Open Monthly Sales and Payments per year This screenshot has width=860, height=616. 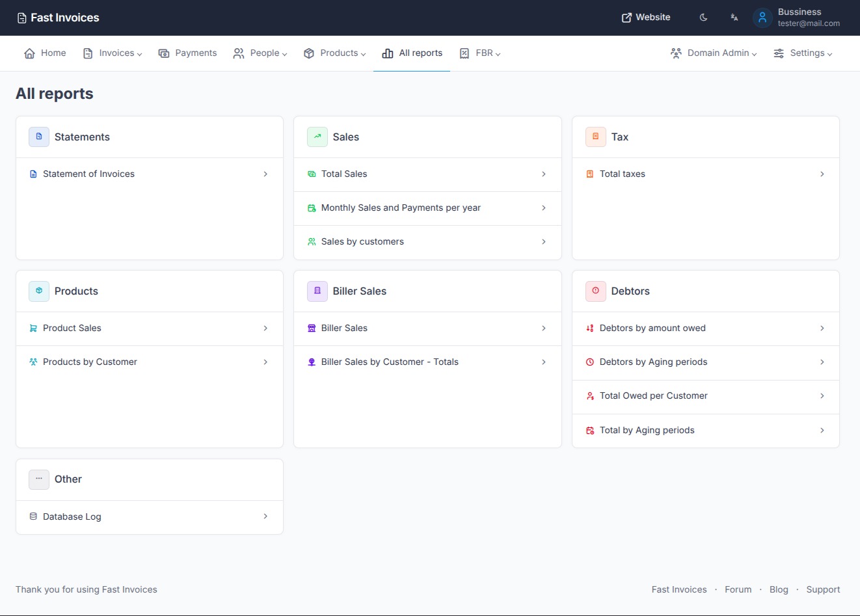(427, 208)
